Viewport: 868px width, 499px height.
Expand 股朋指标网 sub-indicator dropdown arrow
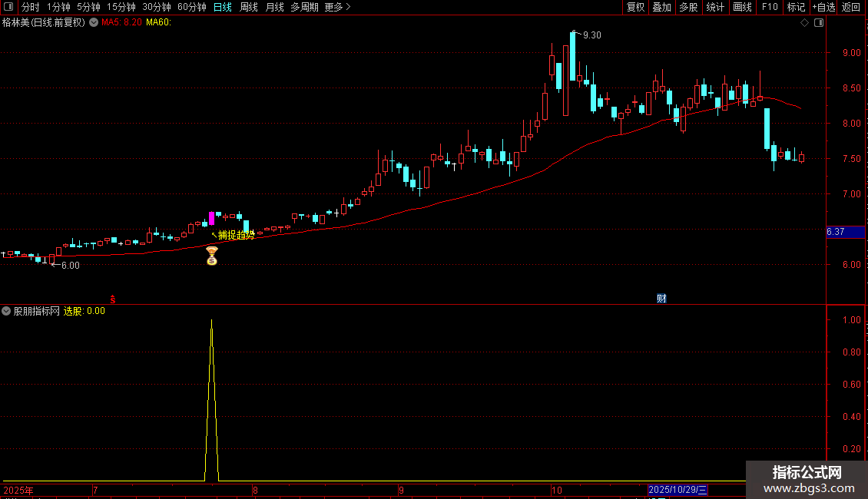coord(6,311)
